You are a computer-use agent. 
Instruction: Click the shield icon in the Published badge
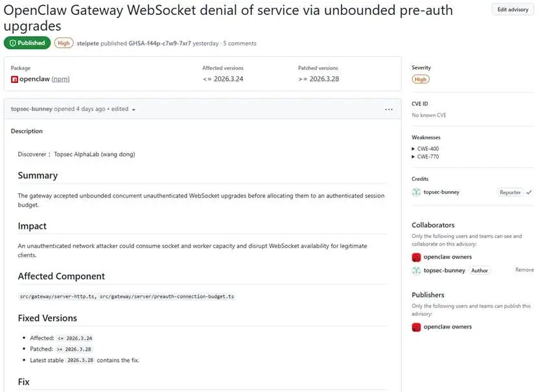(x=12, y=43)
